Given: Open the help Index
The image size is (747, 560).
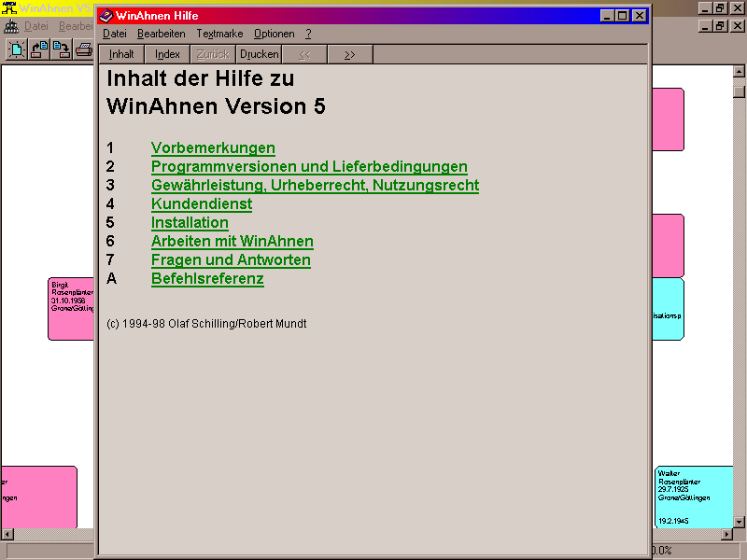Looking at the screenshot, I should [x=166, y=54].
